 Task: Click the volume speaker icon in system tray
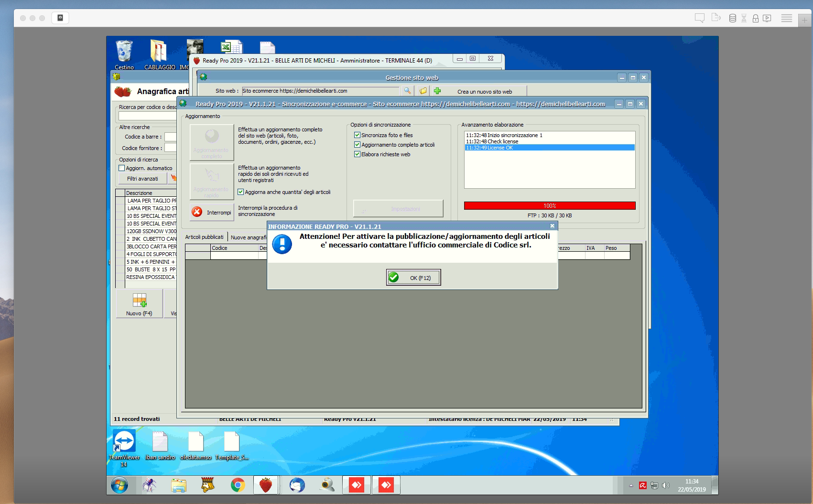[665, 485]
